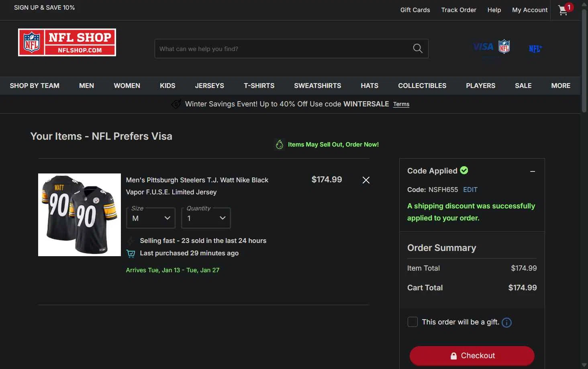
Task: Click the jersey price $174.99 in the item row
Action: click(x=327, y=179)
